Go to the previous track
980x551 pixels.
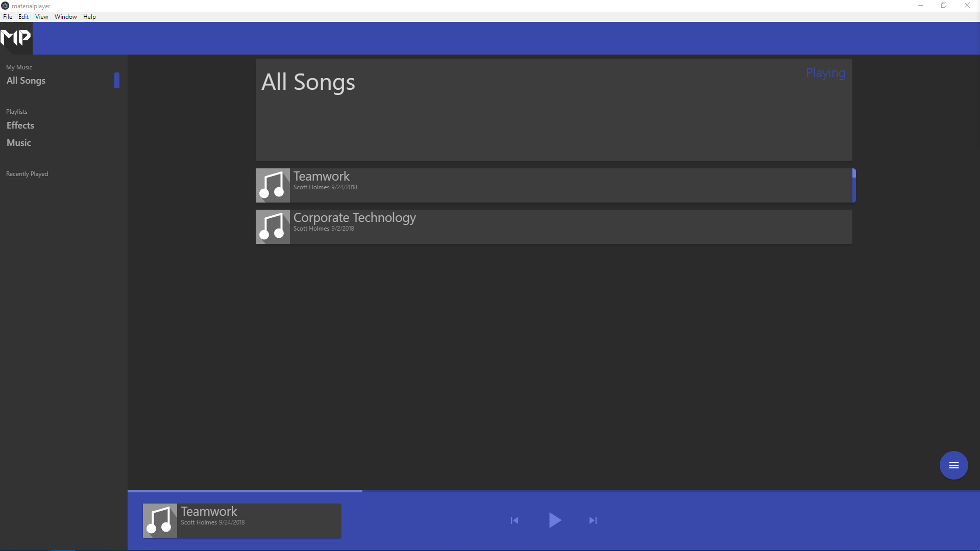514,520
